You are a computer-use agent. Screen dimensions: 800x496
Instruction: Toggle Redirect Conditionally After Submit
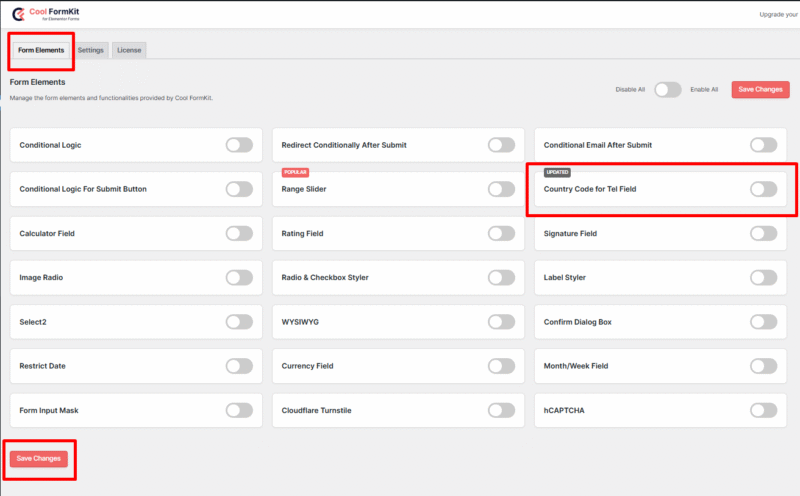pos(501,145)
